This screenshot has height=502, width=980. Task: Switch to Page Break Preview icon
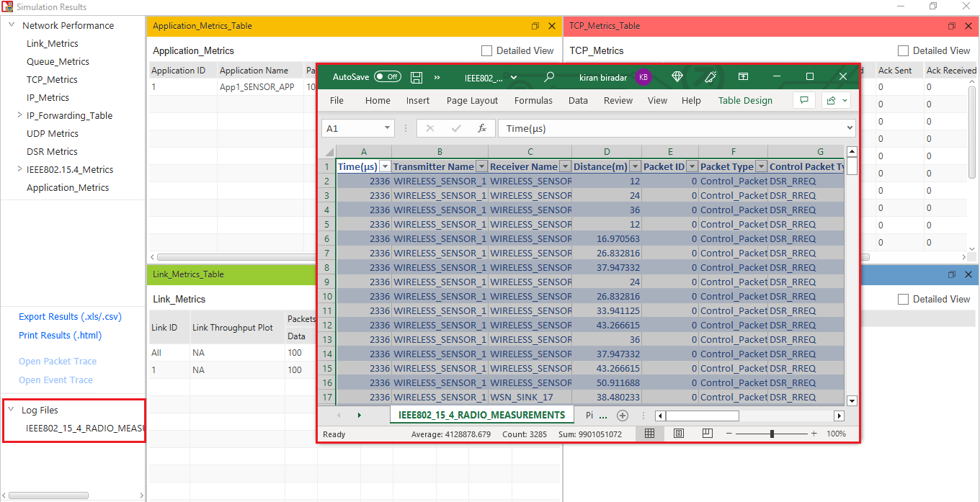pyautogui.click(x=707, y=434)
